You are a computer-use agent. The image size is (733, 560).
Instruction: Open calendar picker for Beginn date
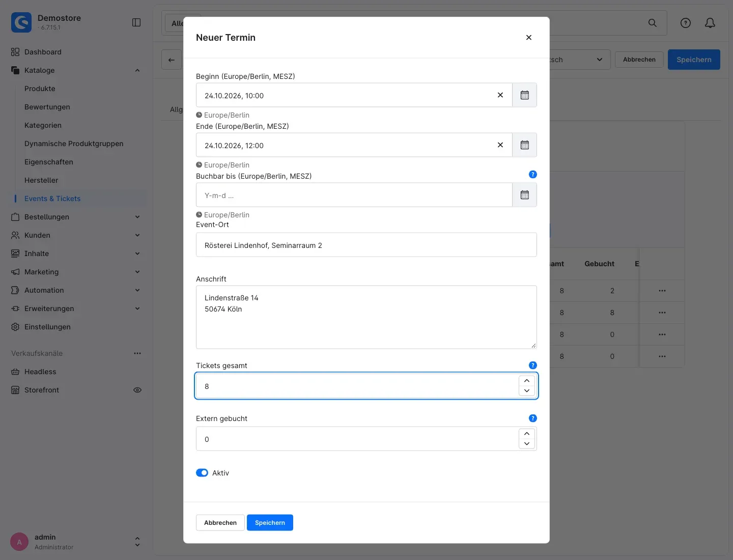coord(524,95)
